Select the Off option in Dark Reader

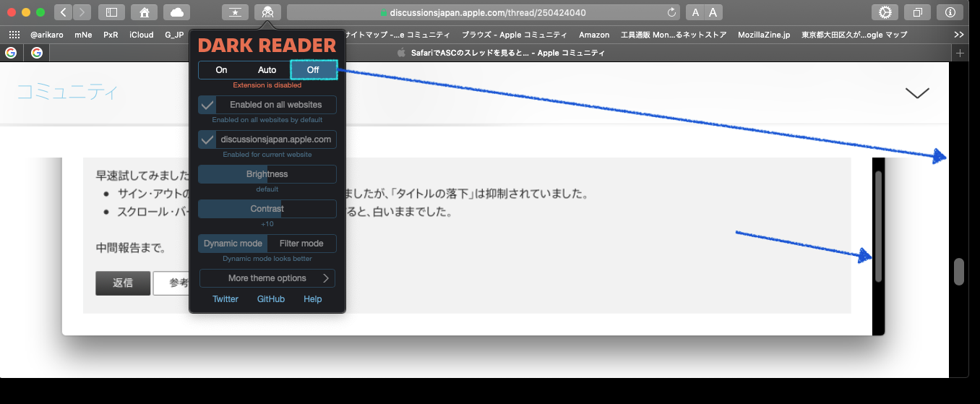(x=313, y=70)
